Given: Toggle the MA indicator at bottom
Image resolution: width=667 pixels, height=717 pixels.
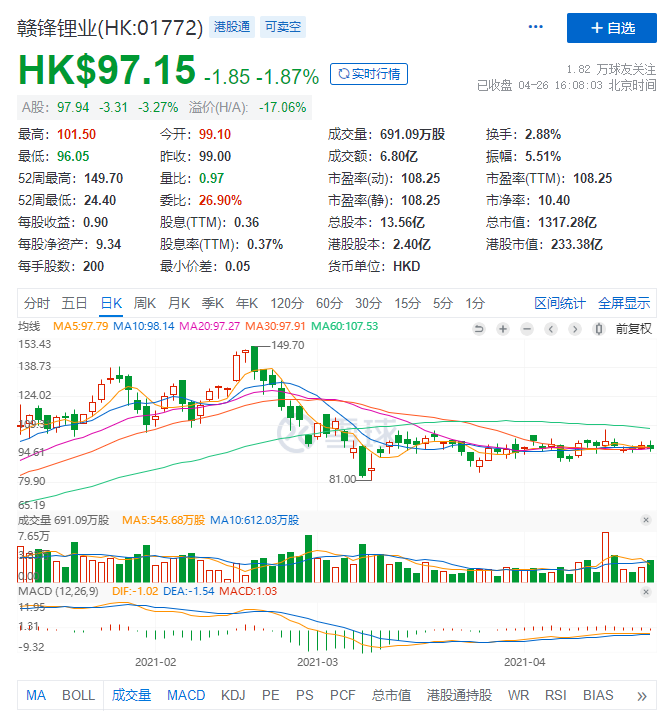Looking at the screenshot, I should 36,696.
